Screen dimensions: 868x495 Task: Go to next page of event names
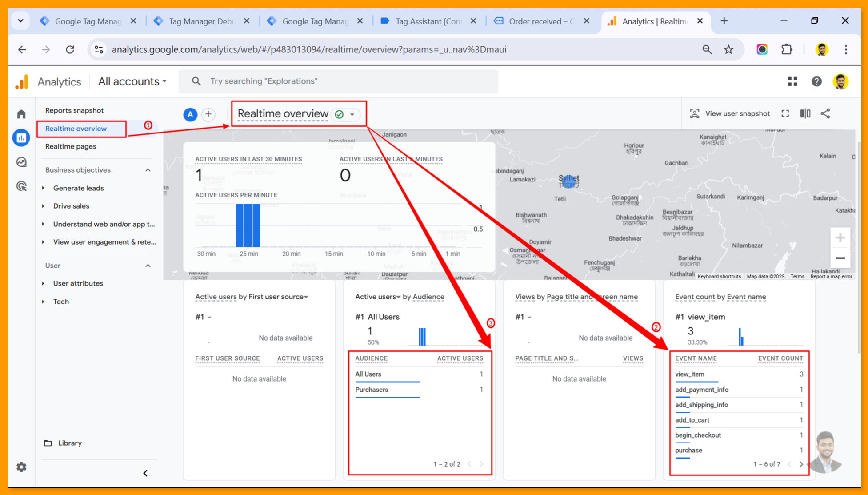[801, 464]
